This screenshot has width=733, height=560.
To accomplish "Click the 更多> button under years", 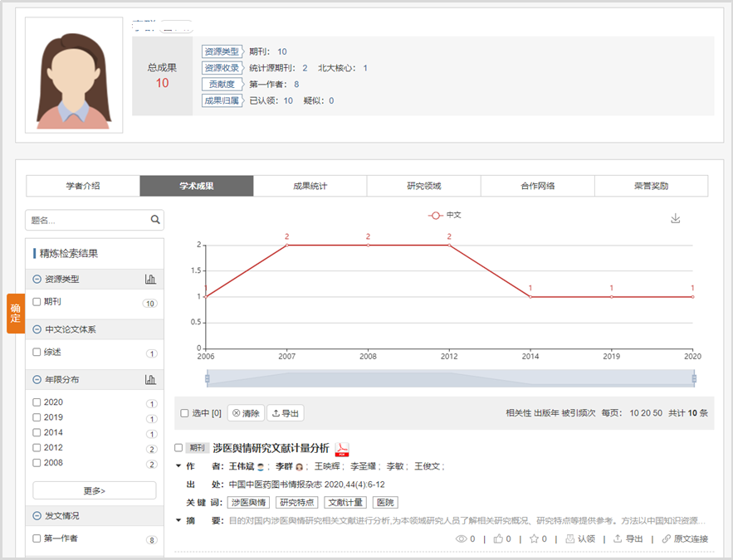I will pyautogui.click(x=94, y=490).
